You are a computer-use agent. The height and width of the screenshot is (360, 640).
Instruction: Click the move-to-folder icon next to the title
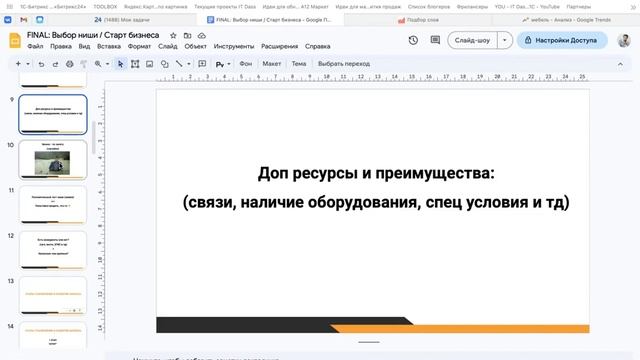(187, 36)
